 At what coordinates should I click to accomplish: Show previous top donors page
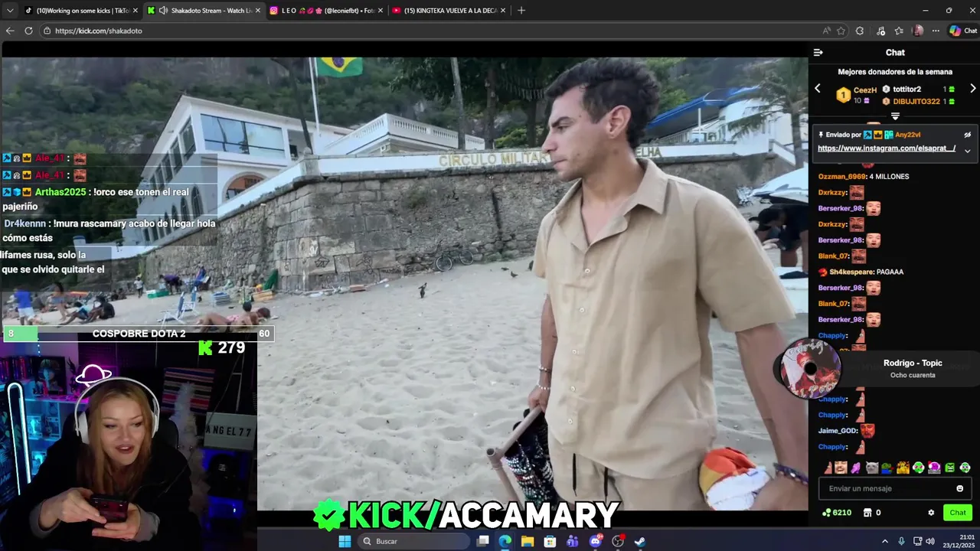[x=817, y=89]
